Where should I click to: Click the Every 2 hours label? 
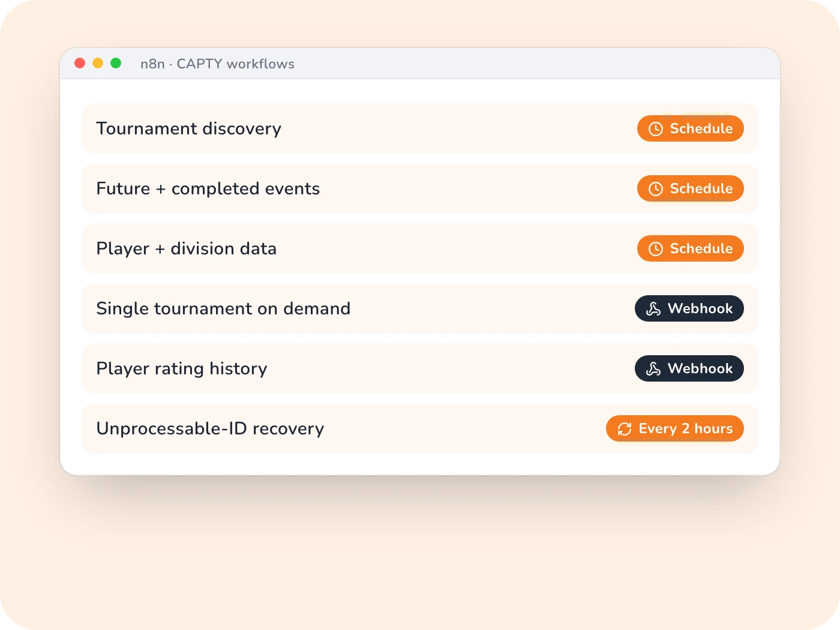686,428
